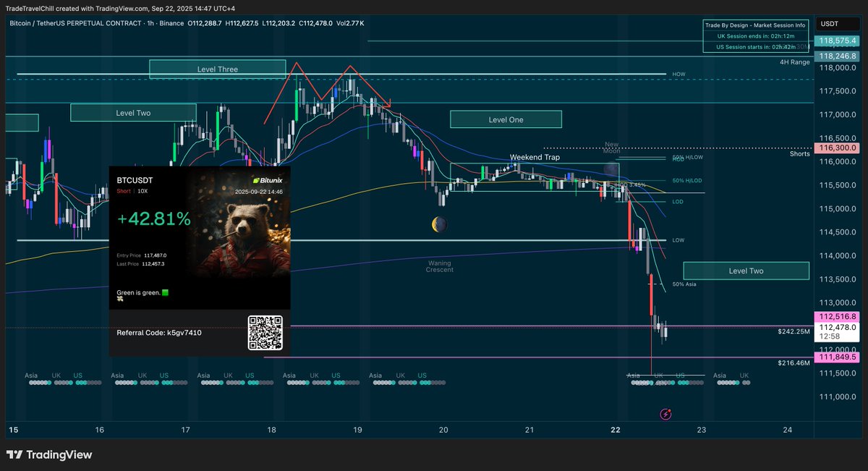The width and height of the screenshot is (868, 471).
Task: Click the Vol 2.77K indicator value
Action: (x=350, y=23)
